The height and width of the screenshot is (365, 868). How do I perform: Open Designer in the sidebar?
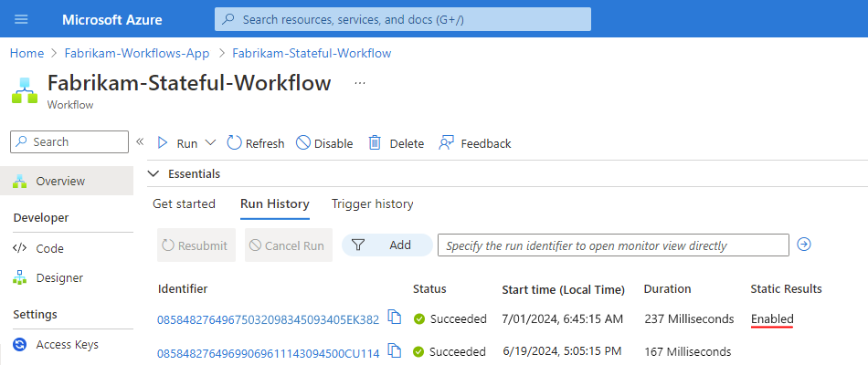point(59,277)
